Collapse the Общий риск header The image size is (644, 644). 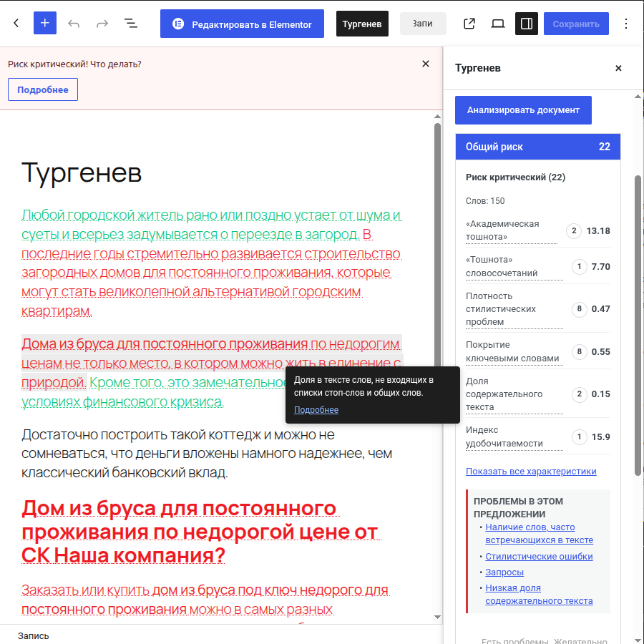click(537, 147)
